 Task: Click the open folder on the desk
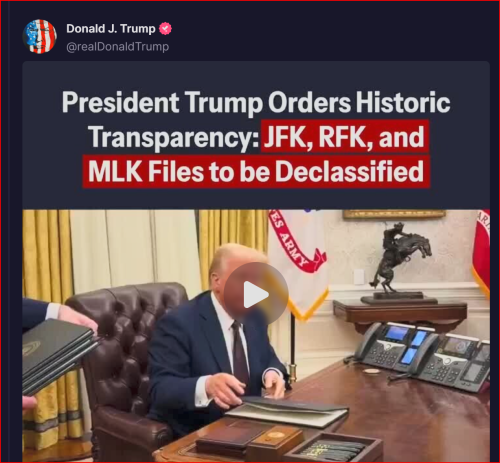click(288, 411)
